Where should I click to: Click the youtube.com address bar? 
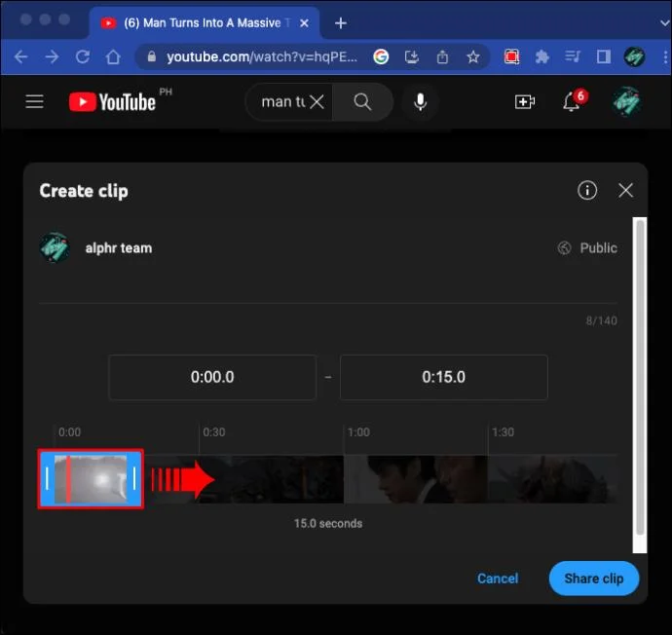click(261, 56)
